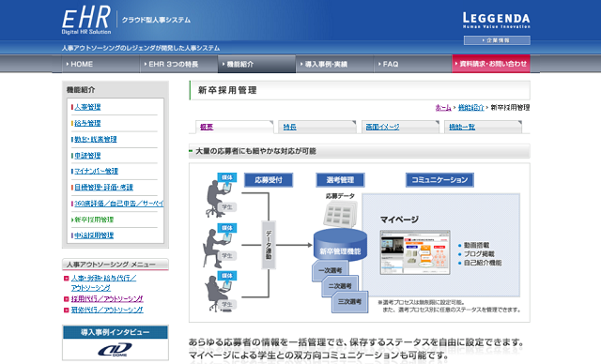Image resolution: width=601 pixels, height=364 pixels.
Task: Click the マイナンバー管理 sidebar link
Action: click(96, 171)
